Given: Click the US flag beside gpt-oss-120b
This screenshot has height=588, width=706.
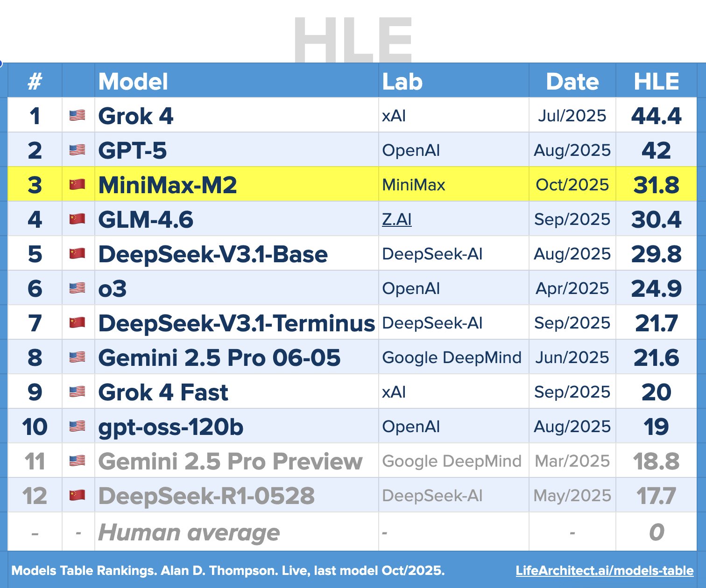Looking at the screenshot, I should pyautogui.click(x=77, y=426).
